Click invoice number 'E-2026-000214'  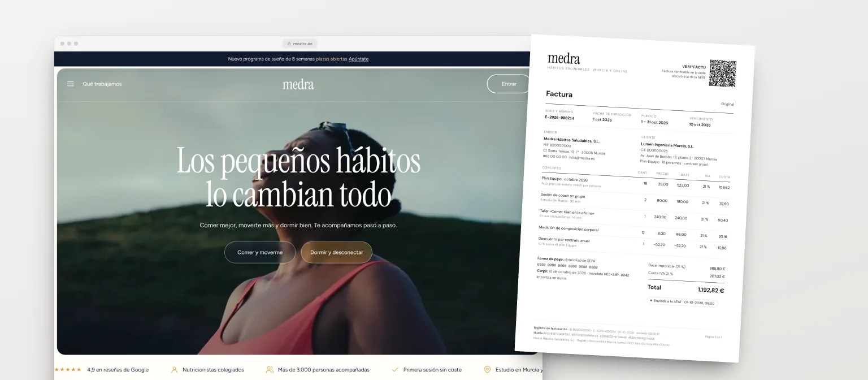559,118
